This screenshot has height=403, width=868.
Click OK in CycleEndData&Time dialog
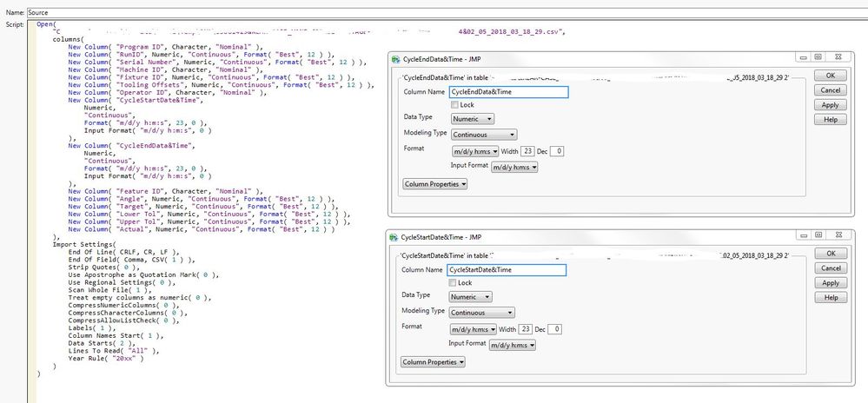tap(831, 76)
